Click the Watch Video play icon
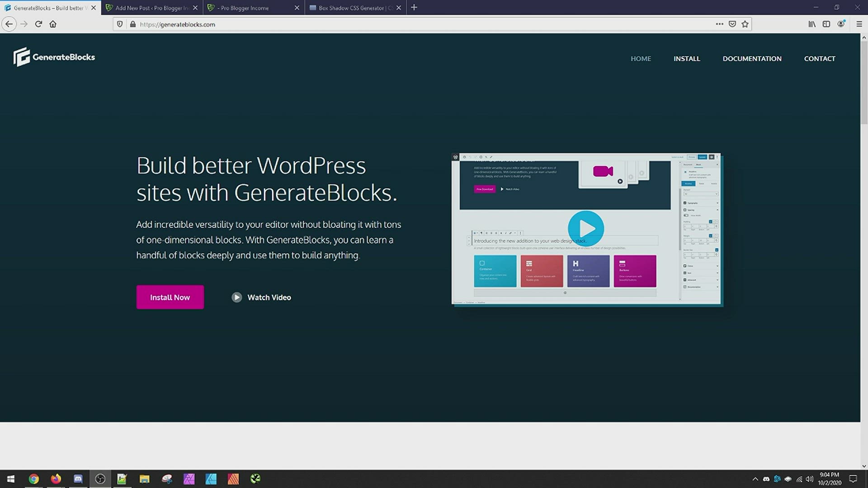Screen dimensions: 868x488 click(237, 297)
